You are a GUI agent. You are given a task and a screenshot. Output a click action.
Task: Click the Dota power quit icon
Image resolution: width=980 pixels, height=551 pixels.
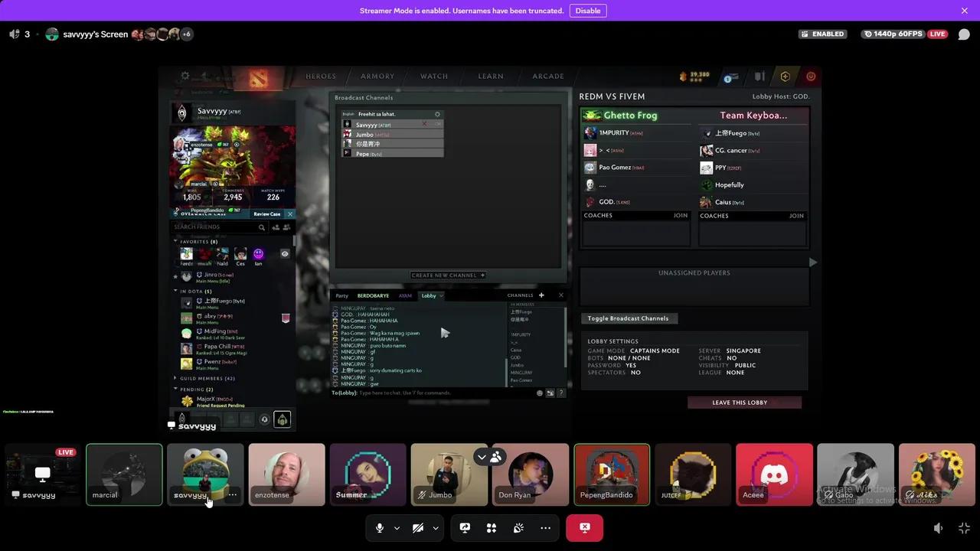[811, 77]
